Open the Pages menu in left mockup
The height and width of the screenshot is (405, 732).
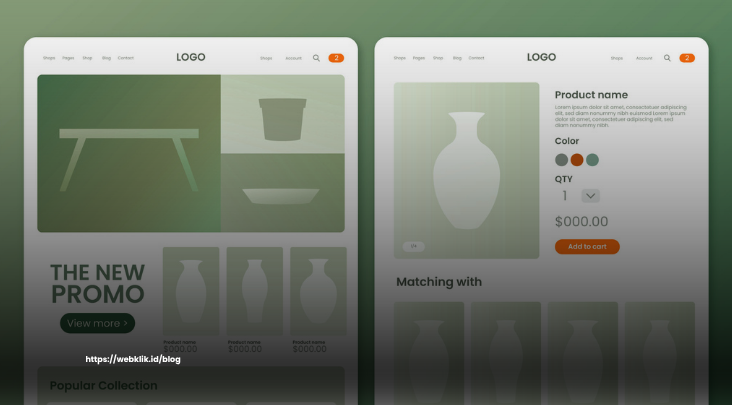[68, 58]
